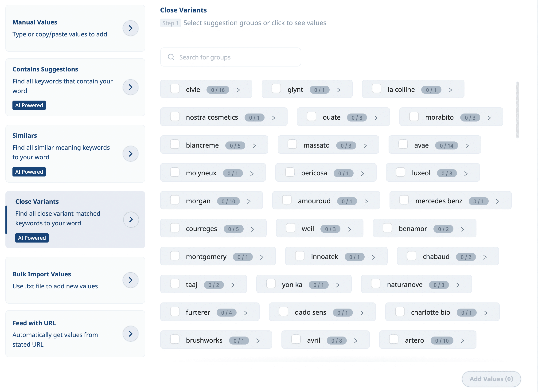Image resolution: width=538 pixels, height=392 pixels.
Task: Click the Close Variants arrow icon
Action: click(131, 220)
